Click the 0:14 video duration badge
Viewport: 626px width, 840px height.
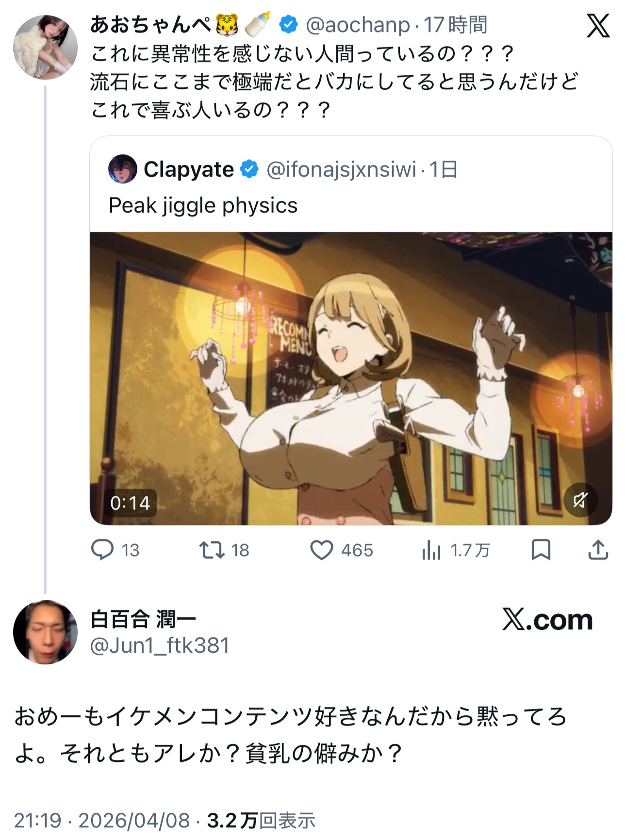point(130,503)
